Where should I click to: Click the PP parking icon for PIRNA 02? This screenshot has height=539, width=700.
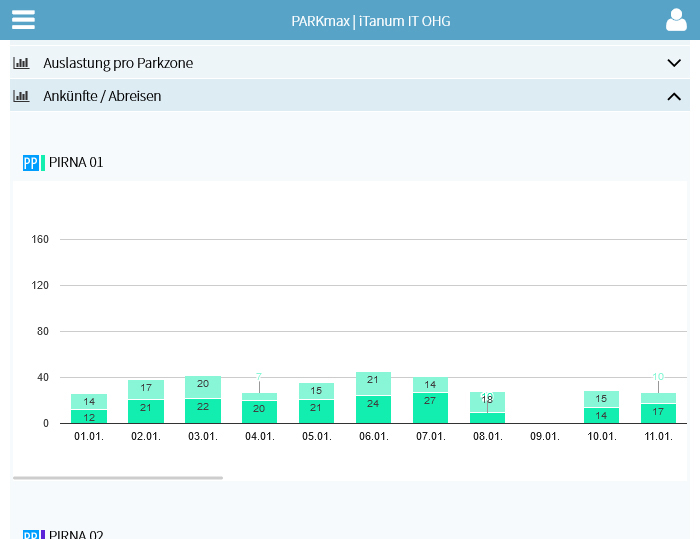coord(30,535)
